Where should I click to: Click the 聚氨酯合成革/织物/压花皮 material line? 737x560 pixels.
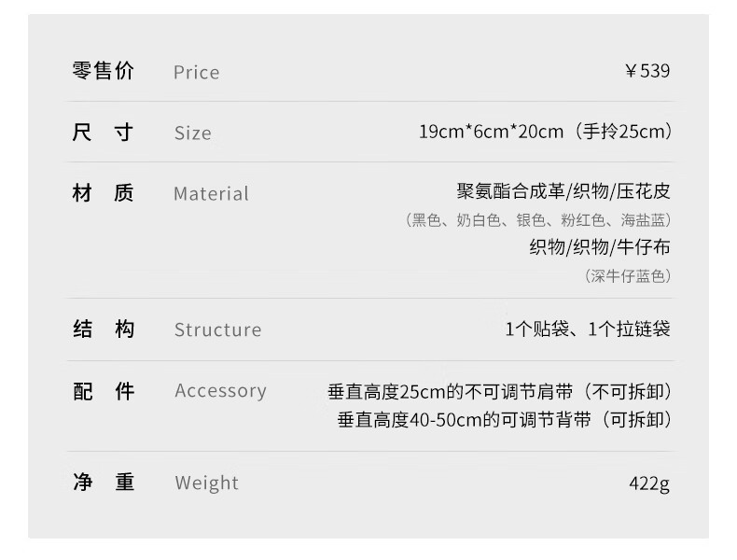coord(563,191)
